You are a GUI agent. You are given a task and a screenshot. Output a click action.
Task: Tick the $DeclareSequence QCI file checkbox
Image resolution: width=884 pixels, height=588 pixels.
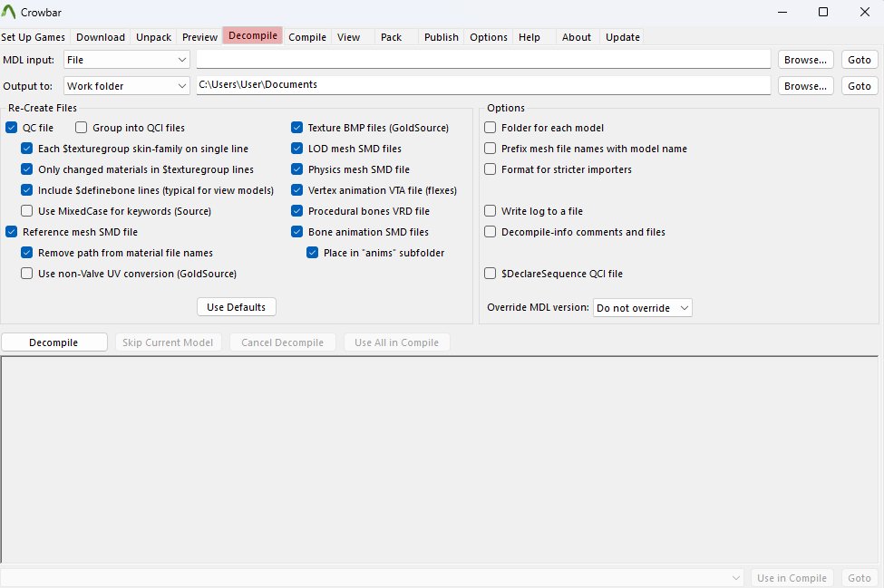pos(491,274)
